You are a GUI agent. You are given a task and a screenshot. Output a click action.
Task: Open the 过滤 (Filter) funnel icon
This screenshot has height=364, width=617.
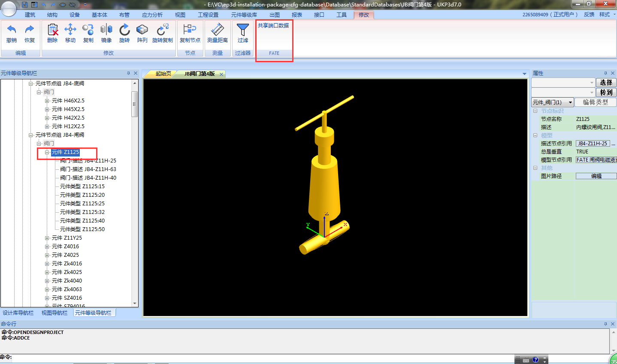[243, 30]
